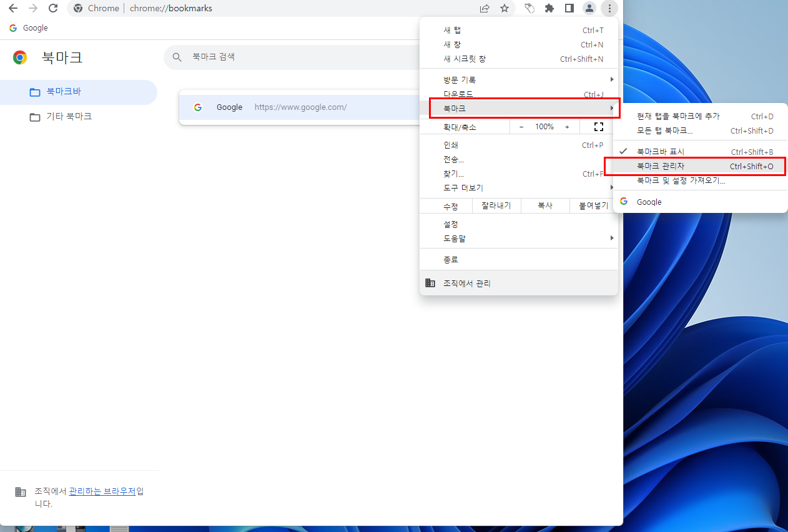Click the share page icon in address bar

point(485,8)
